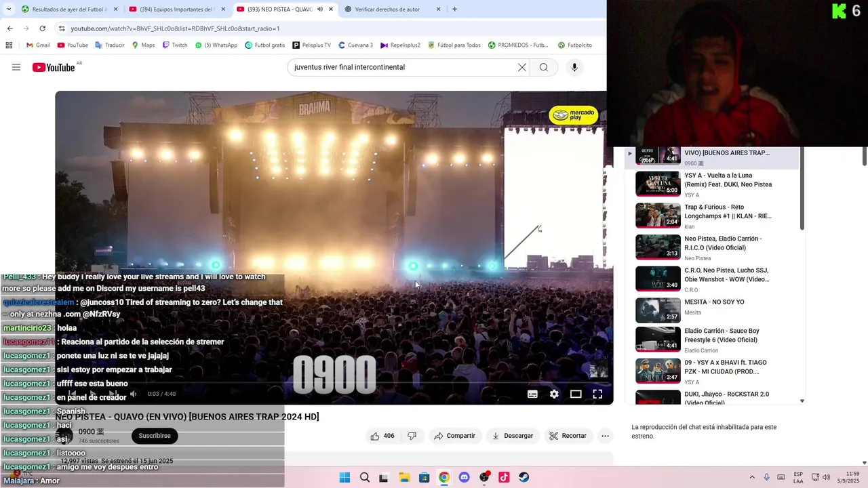Click the YouTube logo home link
Viewport: 868px width, 488px height.
pos(54,67)
